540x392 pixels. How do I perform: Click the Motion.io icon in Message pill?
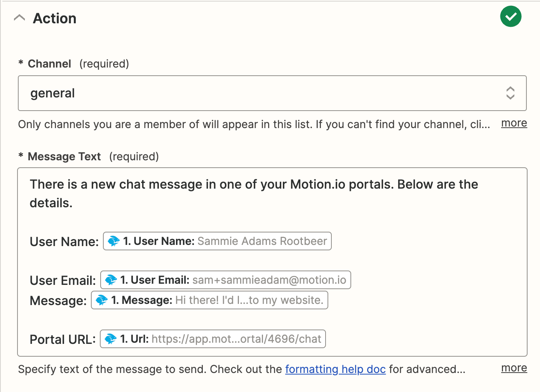pyautogui.click(x=102, y=300)
